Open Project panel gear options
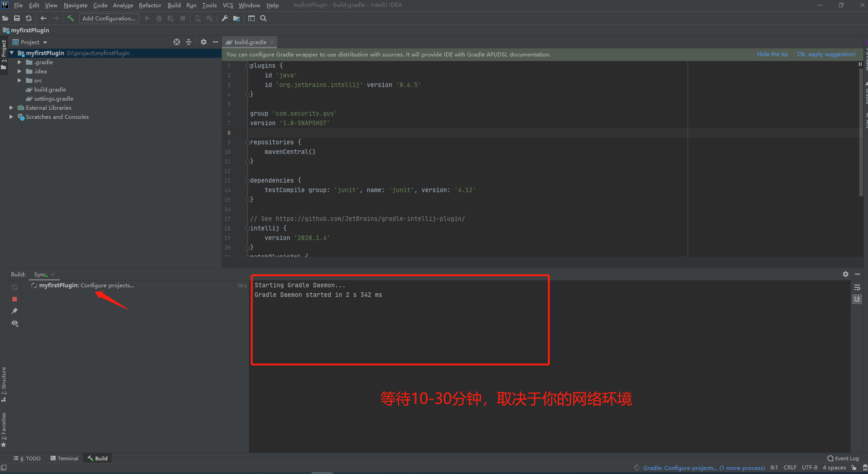 pyautogui.click(x=204, y=42)
